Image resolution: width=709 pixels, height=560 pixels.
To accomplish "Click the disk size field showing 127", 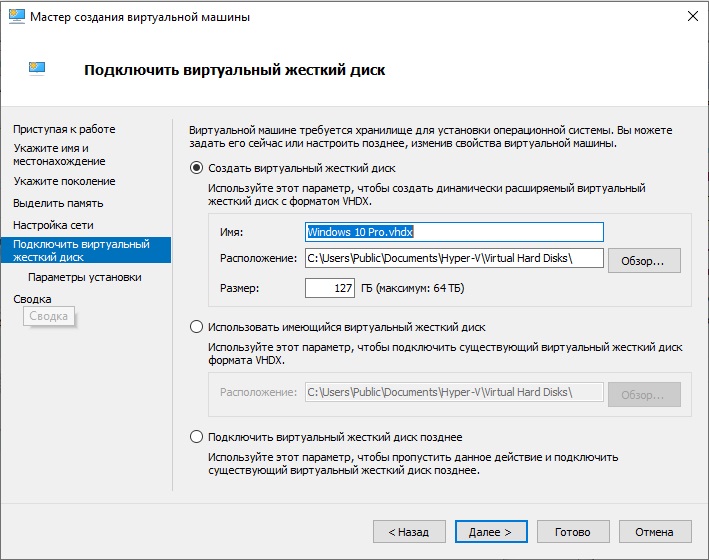I will pos(330,289).
